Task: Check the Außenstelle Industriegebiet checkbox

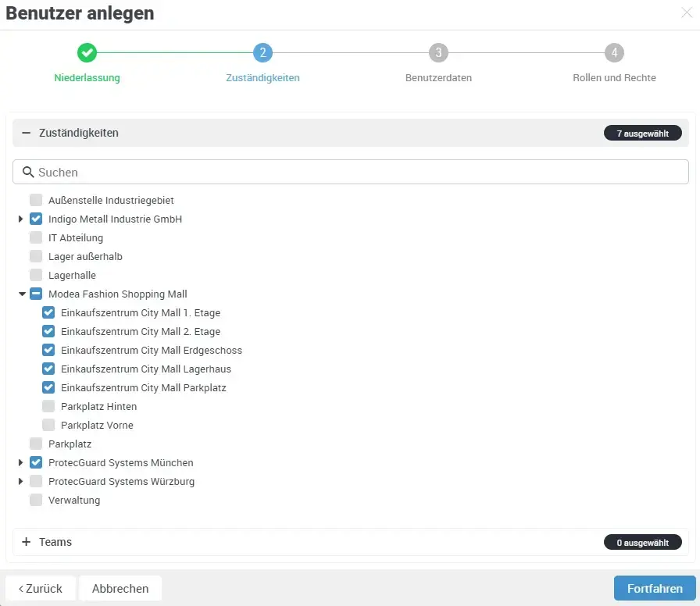Action: 36,200
